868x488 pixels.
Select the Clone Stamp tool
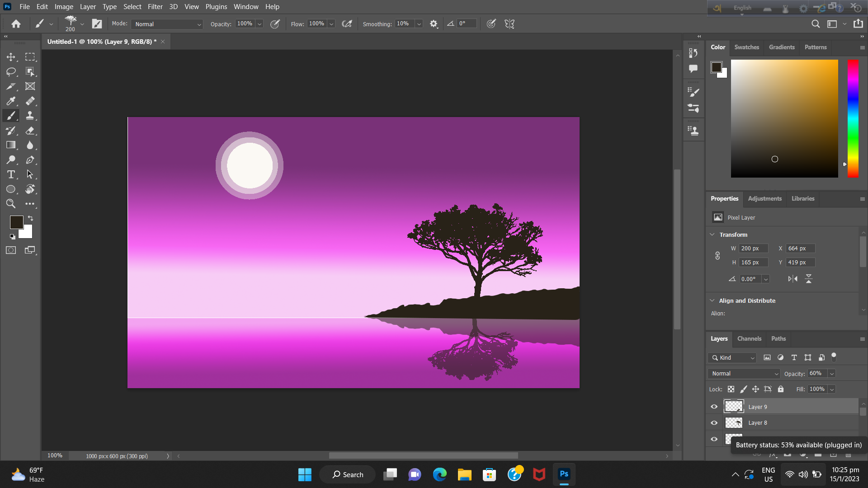pos(30,116)
